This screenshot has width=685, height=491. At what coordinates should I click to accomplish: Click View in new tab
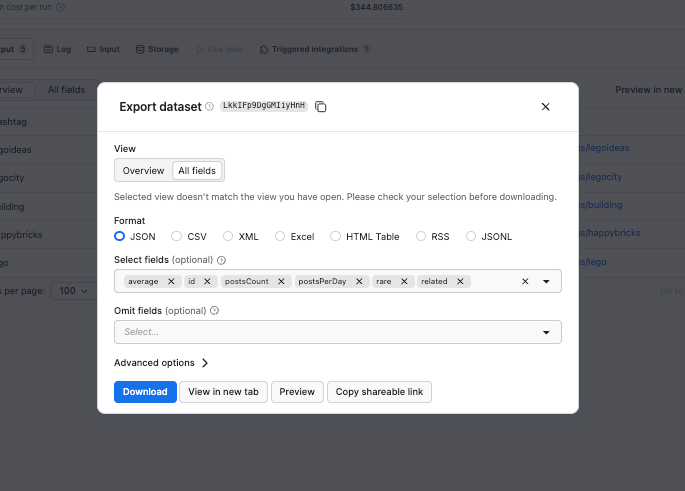pyautogui.click(x=223, y=392)
